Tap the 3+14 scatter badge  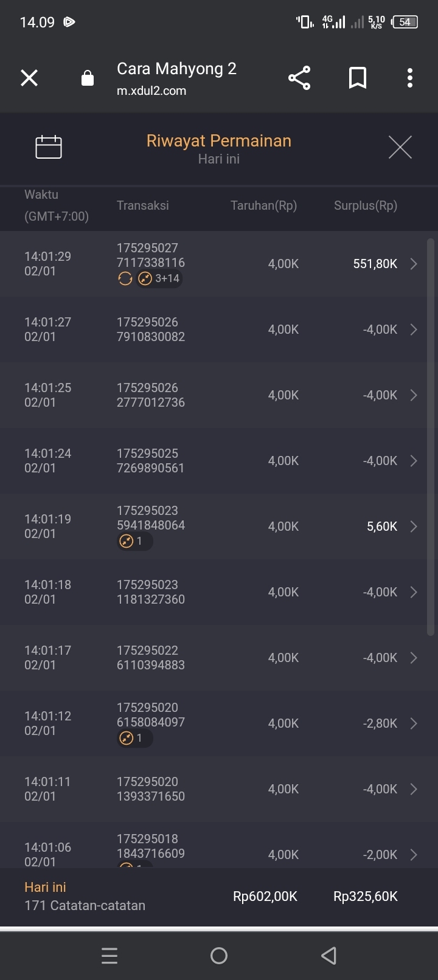[x=160, y=278]
